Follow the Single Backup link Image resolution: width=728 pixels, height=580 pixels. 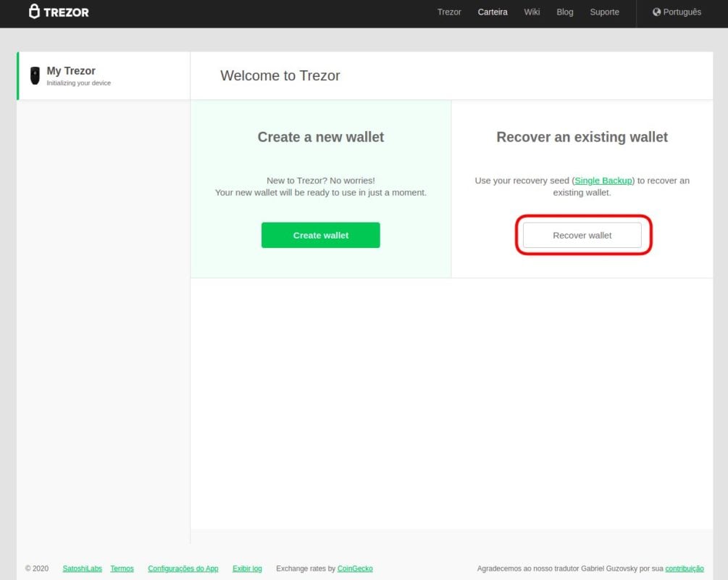603,181
